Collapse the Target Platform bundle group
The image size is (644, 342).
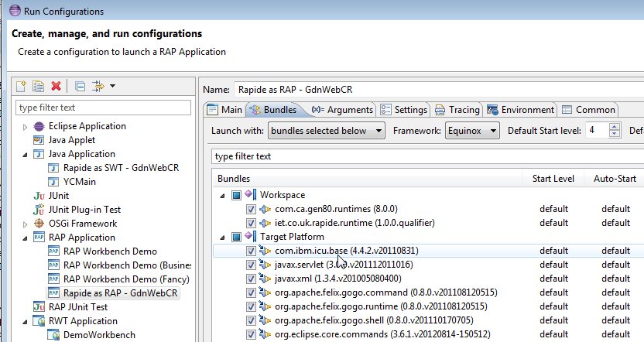224,237
